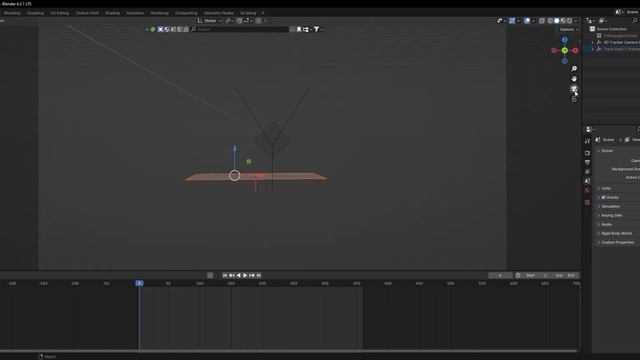Click the zoom magnifier viewport icon
This screenshot has height=360, width=640.
click(x=574, y=69)
